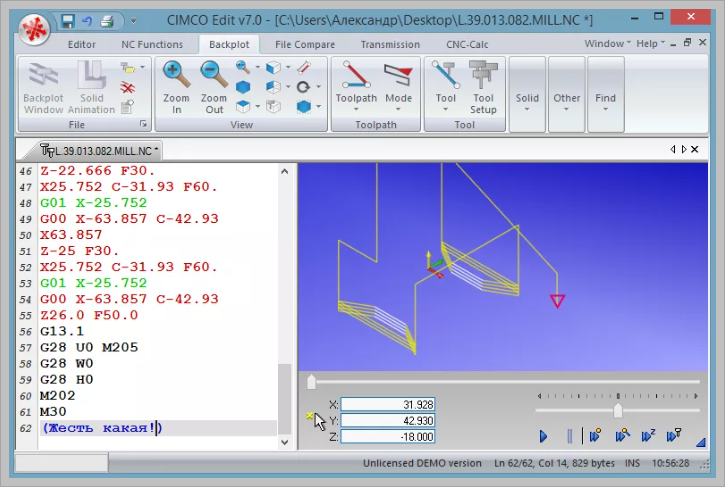
Task: Click the left-face cube view icon in middle row
Action: point(273,87)
